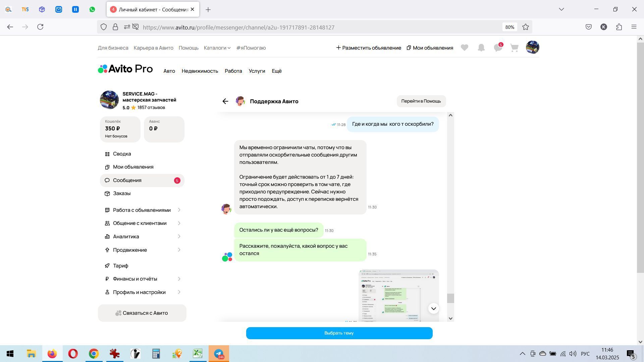Open the Недвижимость category
This screenshot has height=362, width=644.
pos(200,71)
